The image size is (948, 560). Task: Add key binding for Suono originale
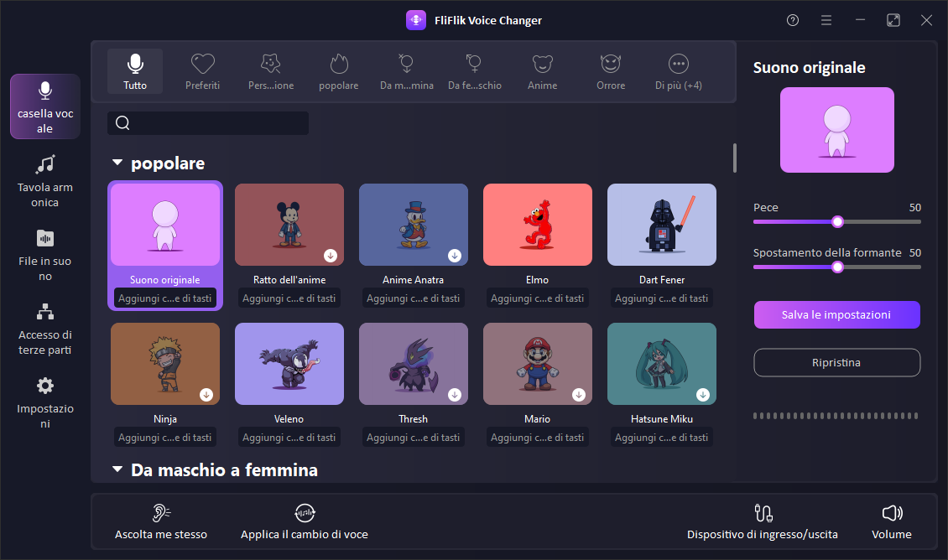(x=165, y=298)
